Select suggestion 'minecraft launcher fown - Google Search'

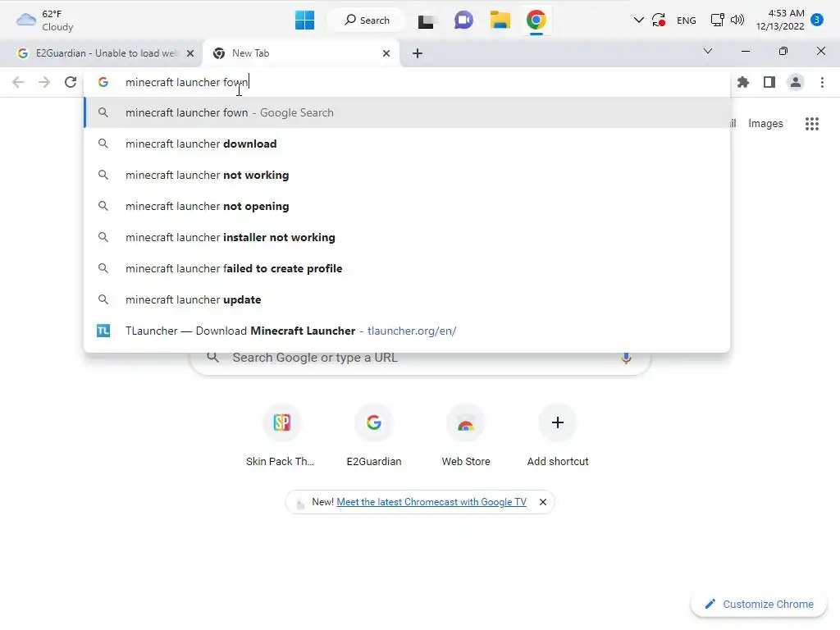[407, 112]
